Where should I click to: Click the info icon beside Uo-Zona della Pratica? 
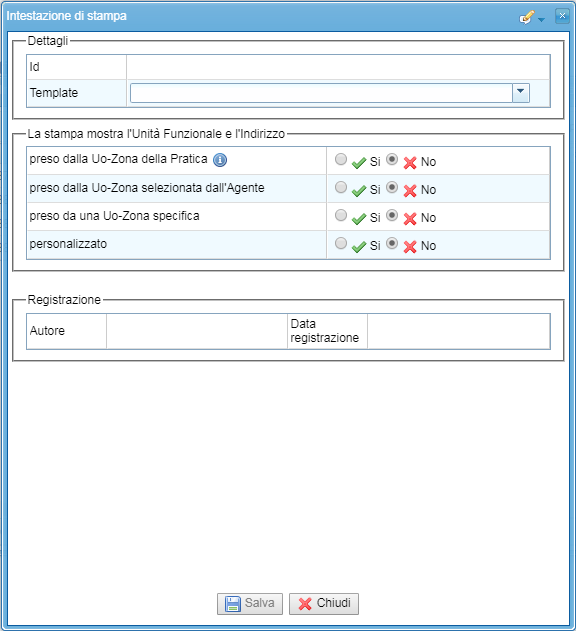point(220,160)
